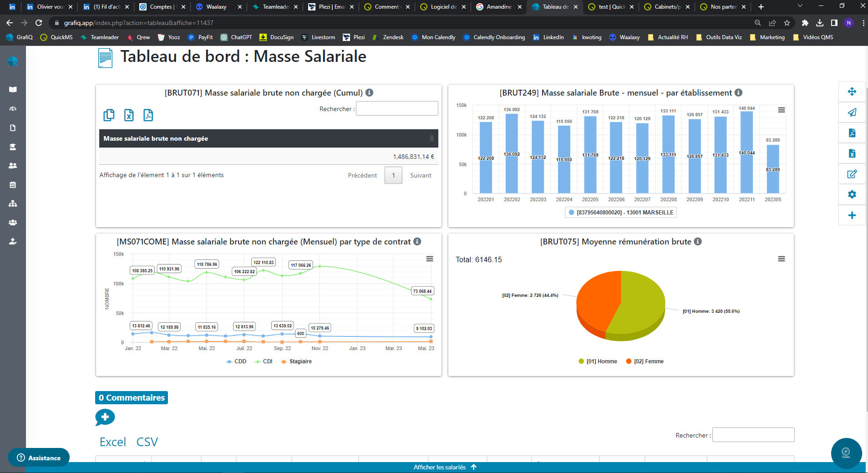Export the dashboard to Excel
This screenshot has height=473, width=868.
click(852, 153)
